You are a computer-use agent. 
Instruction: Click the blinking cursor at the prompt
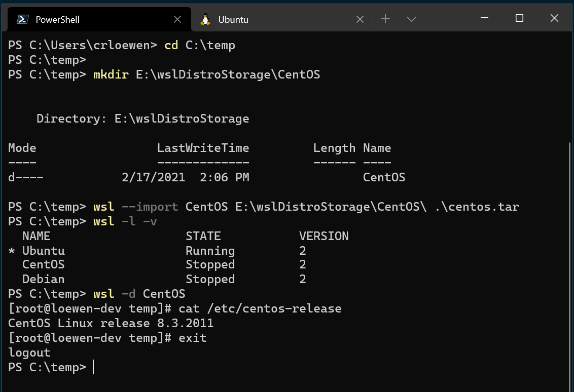pyautogui.click(x=93, y=367)
